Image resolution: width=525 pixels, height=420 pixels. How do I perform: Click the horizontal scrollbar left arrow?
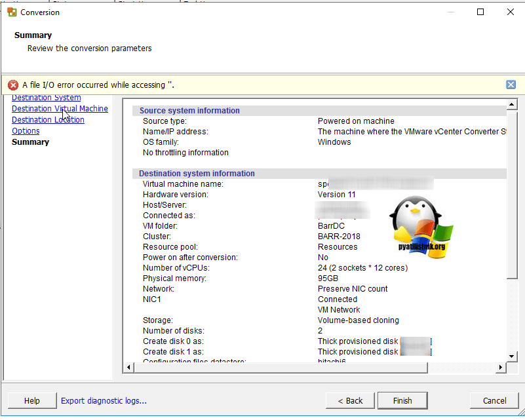pos(128,367)
